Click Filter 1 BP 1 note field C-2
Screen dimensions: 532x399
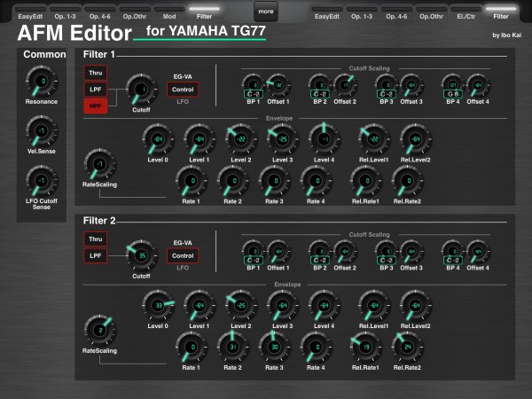254,94
